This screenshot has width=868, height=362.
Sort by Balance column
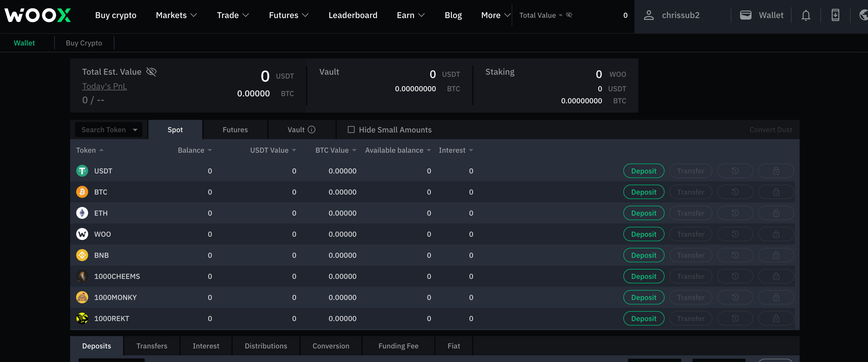tap(195, 150)
